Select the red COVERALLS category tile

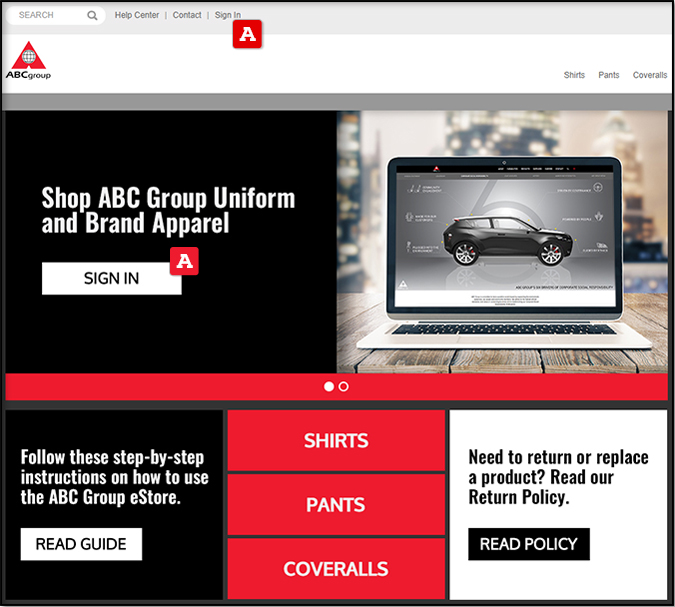coord(336,569)
